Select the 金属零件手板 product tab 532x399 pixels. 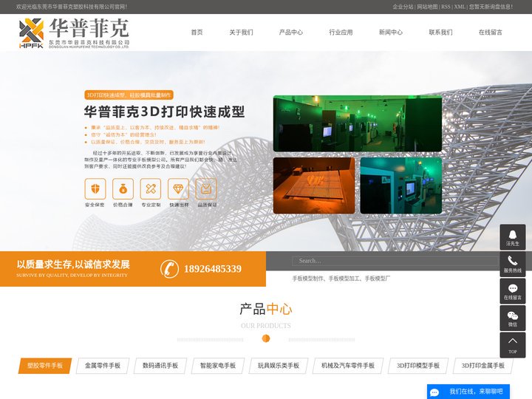click(103, 366)
